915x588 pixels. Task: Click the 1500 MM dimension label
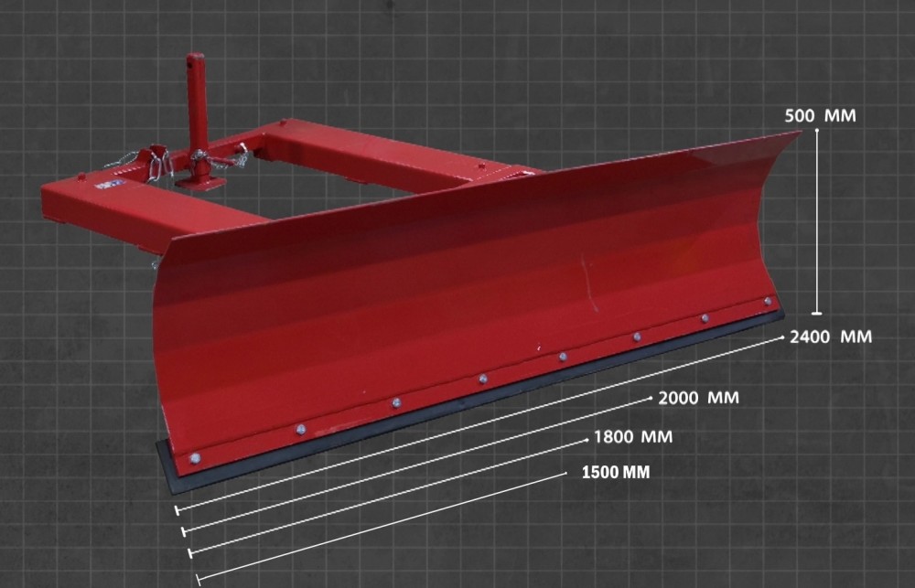(616, 472)
